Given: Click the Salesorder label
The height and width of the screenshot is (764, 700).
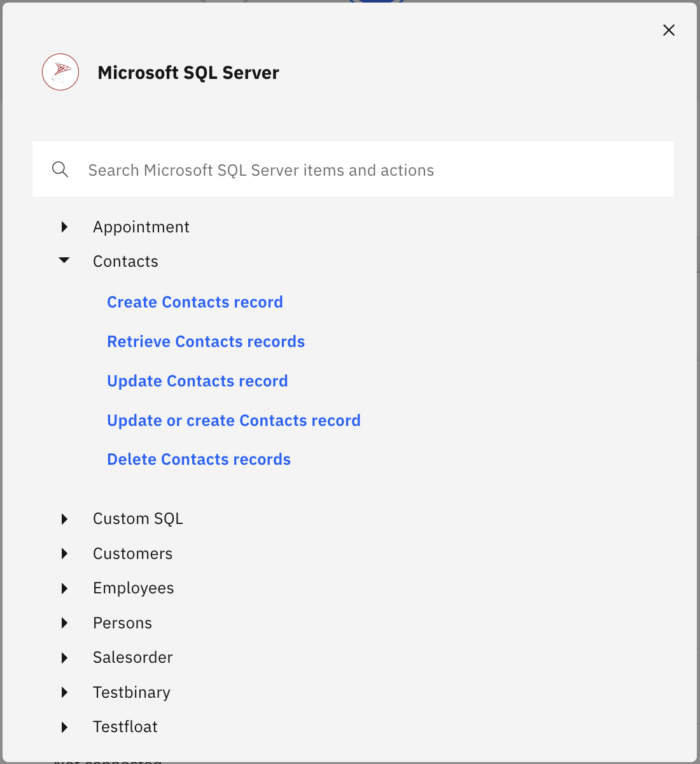Looking at the screenshot, I should pyautogui.click(x=132, y=658).
